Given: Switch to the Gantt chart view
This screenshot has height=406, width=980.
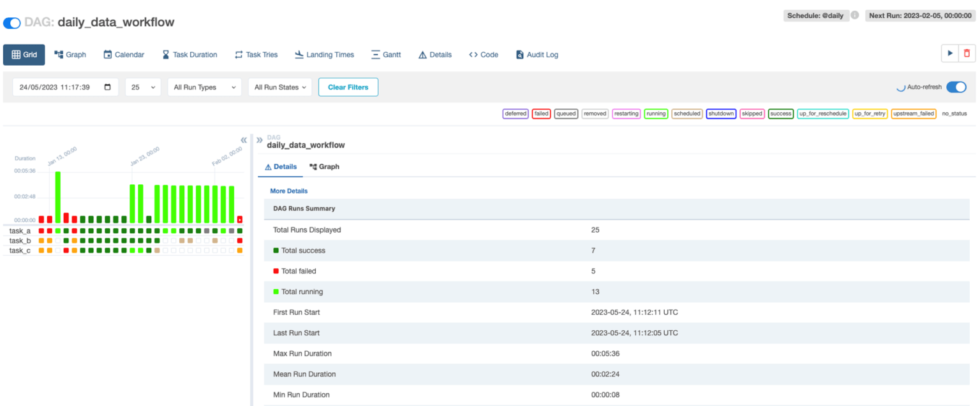Looking at the screenshot, I should [x=385, y=54].
